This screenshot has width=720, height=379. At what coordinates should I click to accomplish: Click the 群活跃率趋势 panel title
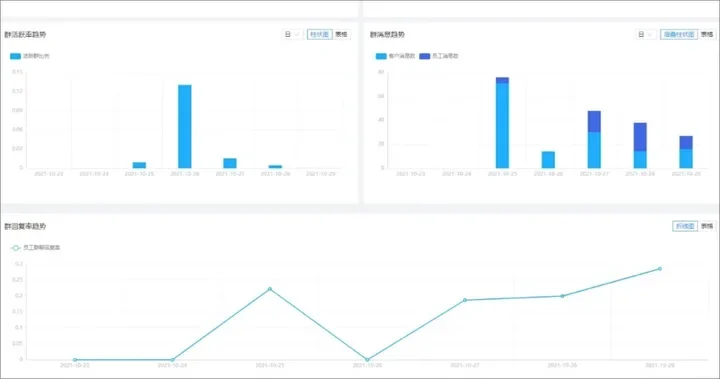point(25,34)
